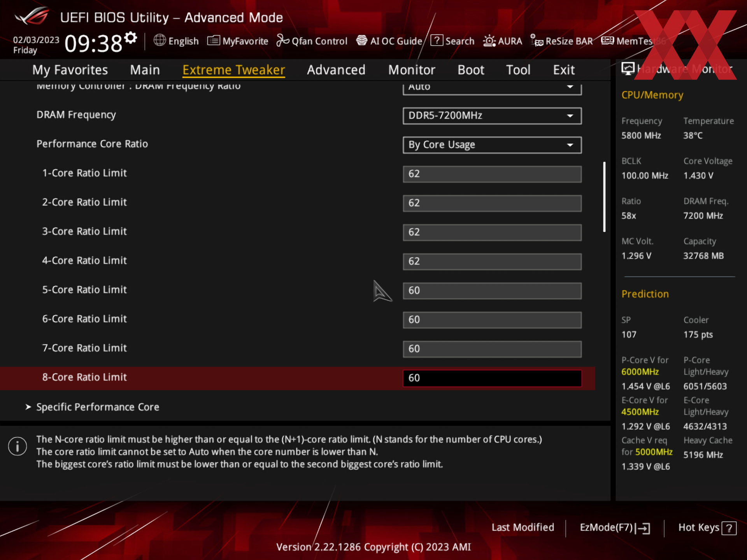Click the settings list scrollbar
This screenshot has height=560, width=747.
[604, 197]
